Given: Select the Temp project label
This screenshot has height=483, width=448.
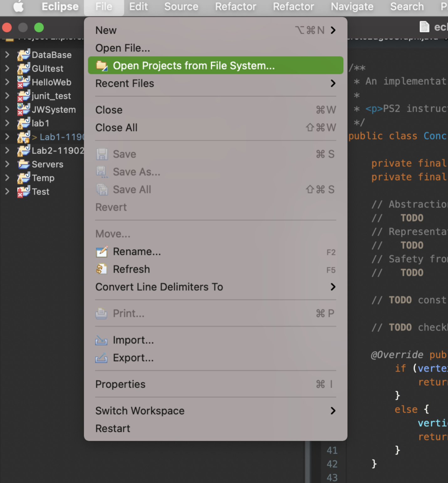Looking at the screenshot, I should (x=43, y=178).
